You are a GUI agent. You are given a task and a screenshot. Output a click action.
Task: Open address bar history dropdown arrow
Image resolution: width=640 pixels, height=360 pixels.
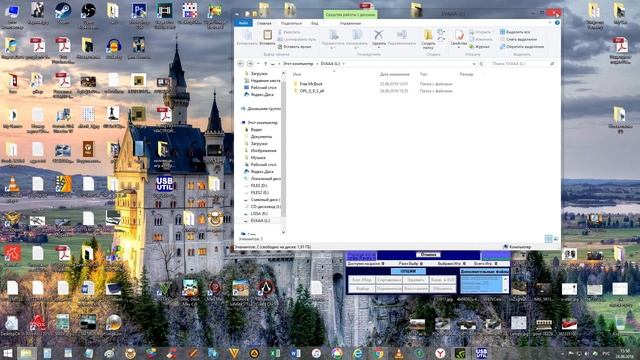[x=474, y=64]
